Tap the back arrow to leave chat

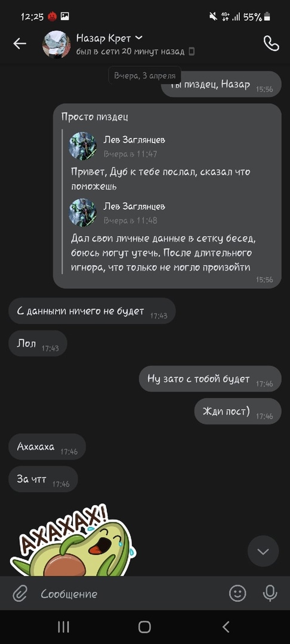(x=19, y=44)
